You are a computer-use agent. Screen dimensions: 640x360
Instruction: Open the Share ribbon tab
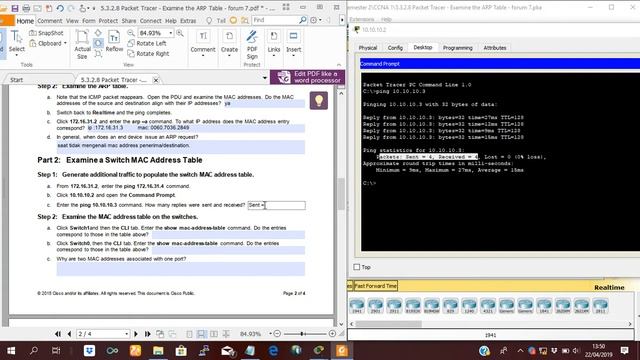[129, 21]
